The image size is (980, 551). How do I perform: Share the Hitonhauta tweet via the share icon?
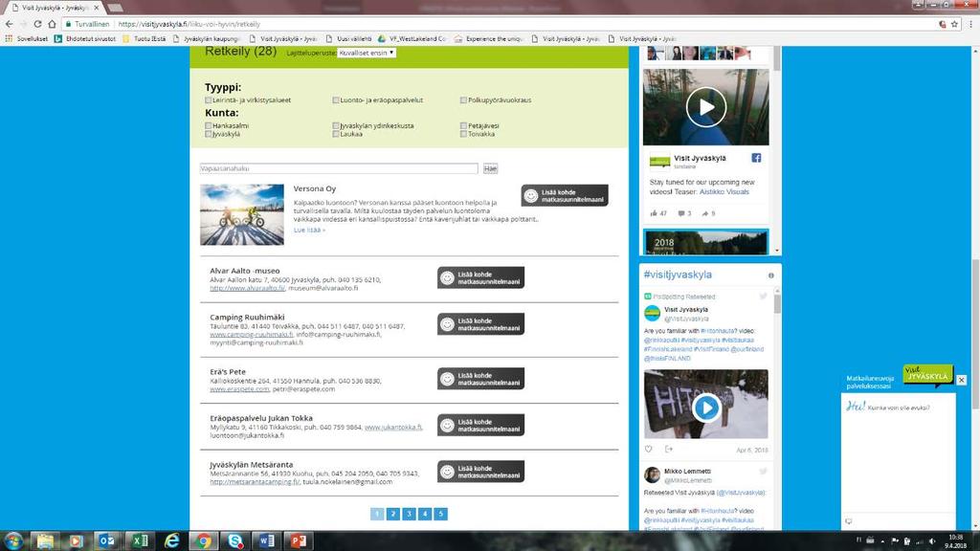pyautogui.click(x=669, y=450)
